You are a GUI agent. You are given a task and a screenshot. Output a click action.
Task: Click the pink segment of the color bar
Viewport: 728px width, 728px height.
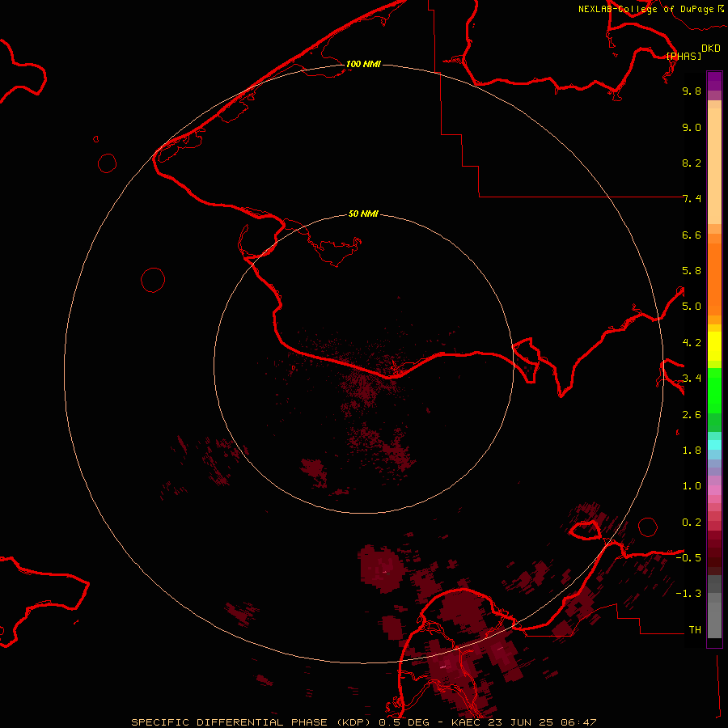tap(714, 490)
